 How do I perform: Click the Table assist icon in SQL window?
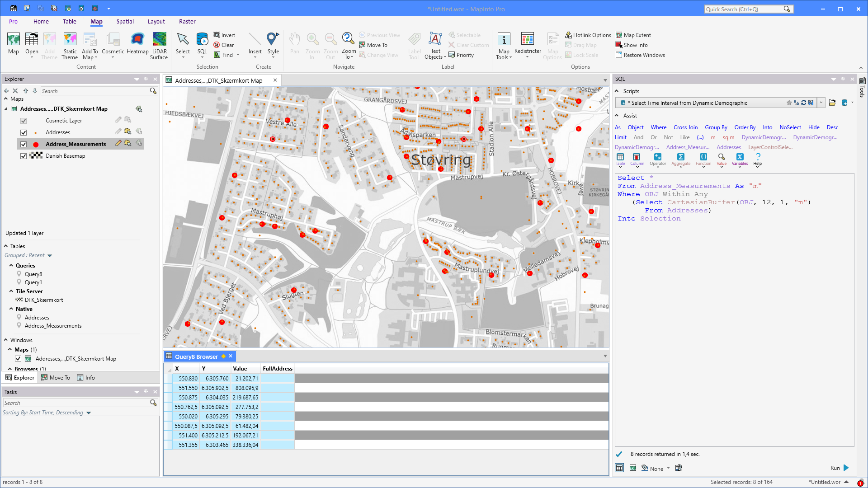[620, 157]
